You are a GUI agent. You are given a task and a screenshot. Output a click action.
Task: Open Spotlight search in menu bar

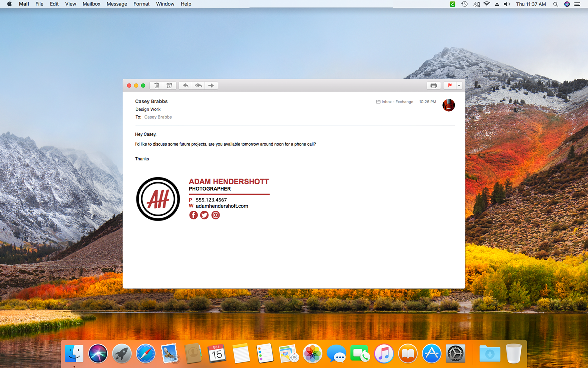click(555, 4)
